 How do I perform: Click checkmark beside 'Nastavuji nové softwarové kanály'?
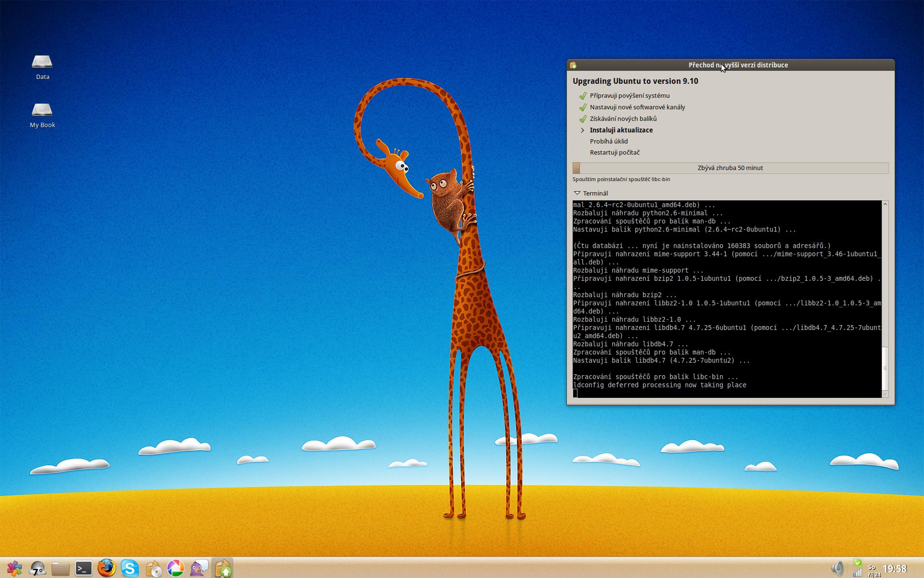point(583,107)
